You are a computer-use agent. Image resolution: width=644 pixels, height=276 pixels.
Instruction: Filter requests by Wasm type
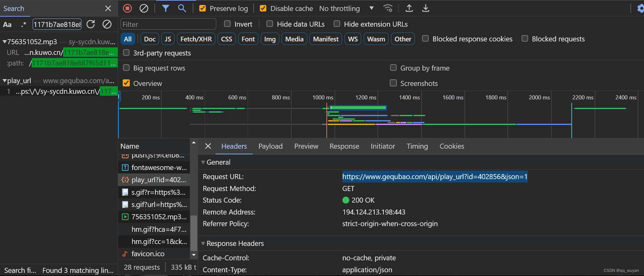[x=376, y=39]
